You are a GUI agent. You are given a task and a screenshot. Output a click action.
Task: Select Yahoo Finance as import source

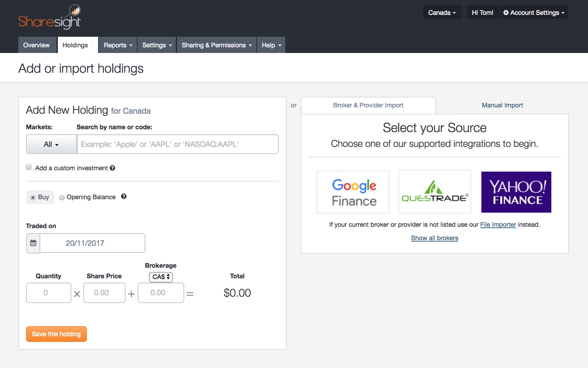pos(516,192)
